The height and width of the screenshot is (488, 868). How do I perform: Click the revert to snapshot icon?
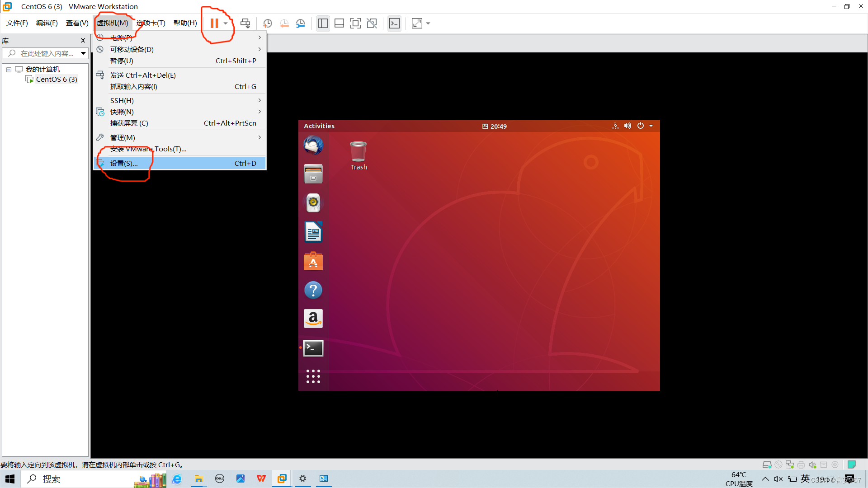point(284,23)
